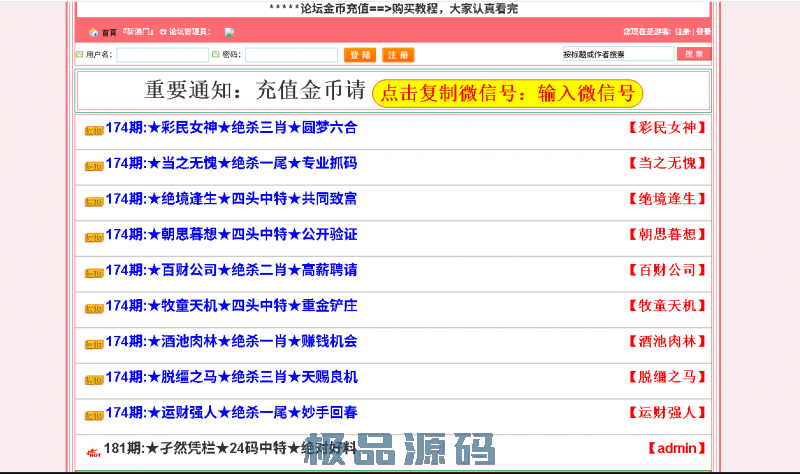800x474 pixels.
Task: Click the 论坛金币充值 购买教程 banner text
Action: point(393,9)
